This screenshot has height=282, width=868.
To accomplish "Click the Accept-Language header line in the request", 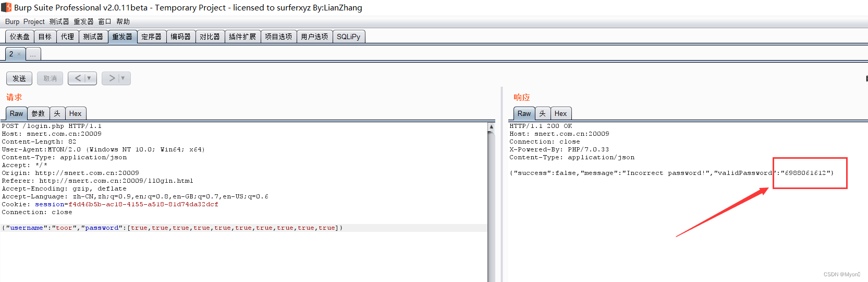I will [x=135, y=196].
